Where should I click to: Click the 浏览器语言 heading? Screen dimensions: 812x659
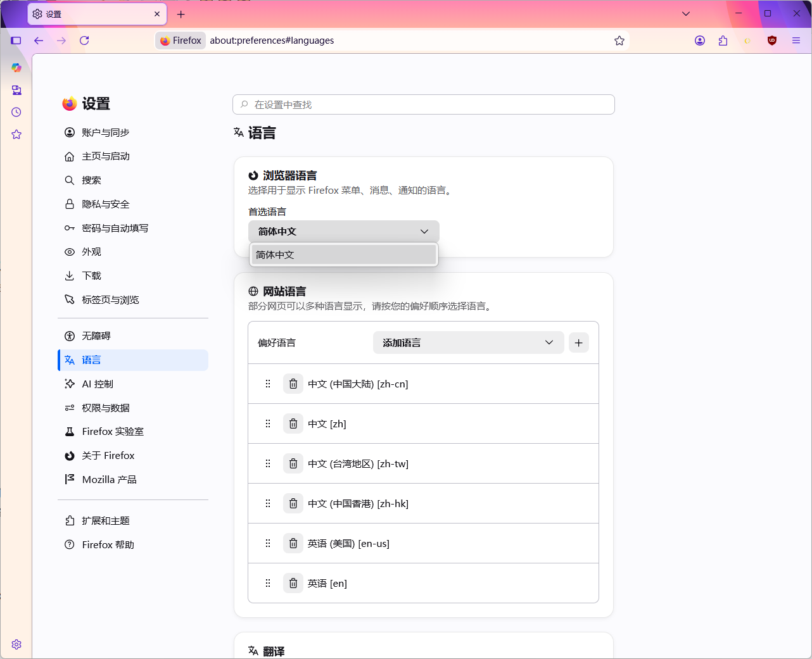[x=290, y=175]
